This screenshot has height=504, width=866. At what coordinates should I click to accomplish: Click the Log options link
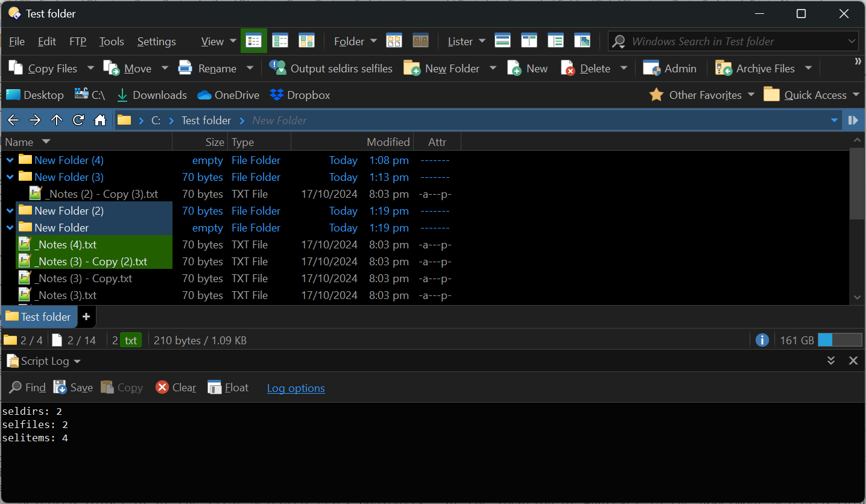[x=296, y=388]
